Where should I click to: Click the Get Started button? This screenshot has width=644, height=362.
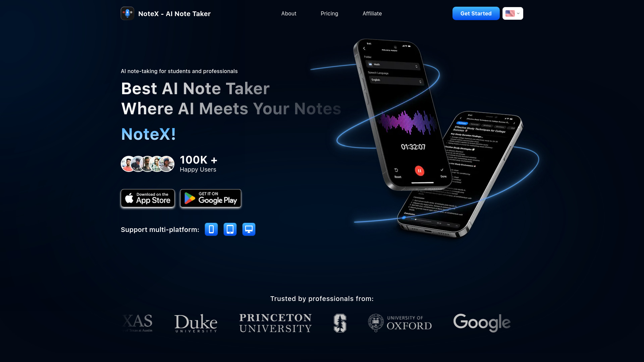tap(476, 13)
